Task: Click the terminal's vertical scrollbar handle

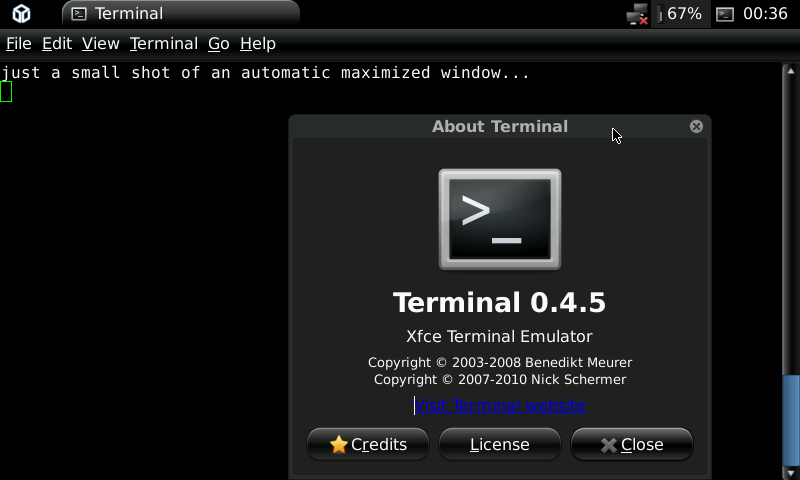Action: (x=791, y=420)
